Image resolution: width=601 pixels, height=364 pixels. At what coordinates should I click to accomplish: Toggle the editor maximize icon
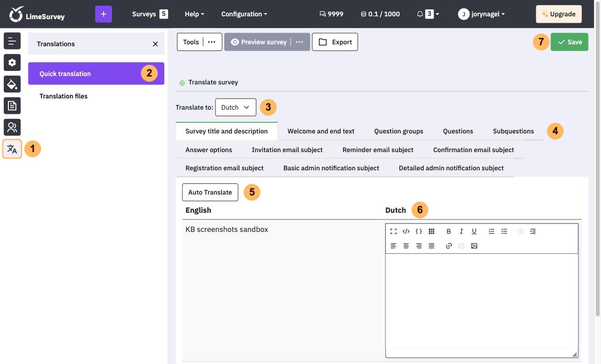click(393, 231)
